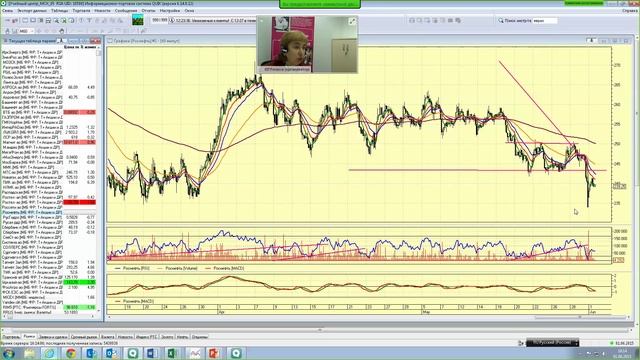This screenshot has height=360, width=640.
Task: Switch to the Портфель tab
Action: click(11, 337)
